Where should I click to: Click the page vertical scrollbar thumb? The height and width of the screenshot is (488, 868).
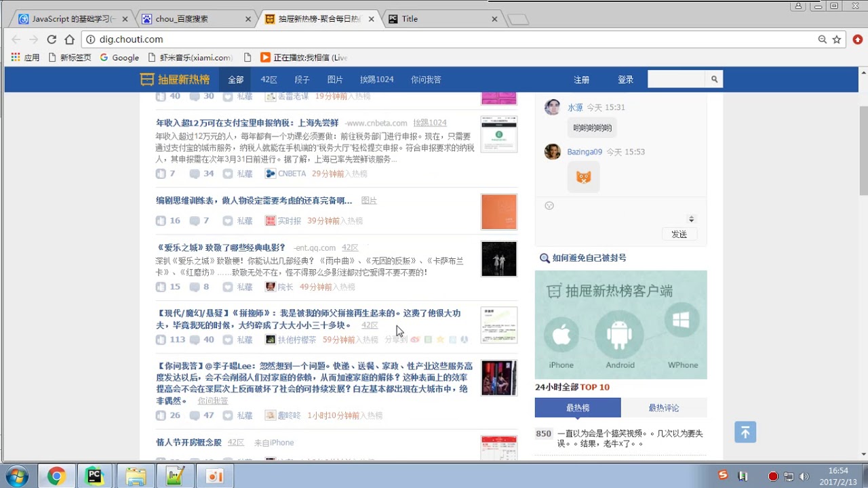pyautogui.click(x=863, y=150)
